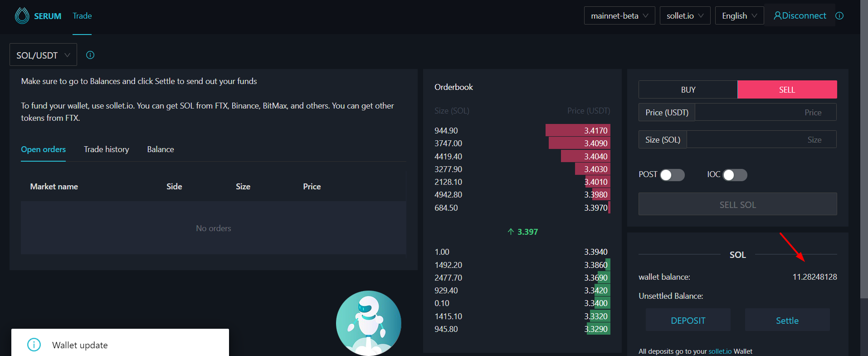Select ask price 3.4090 in orderbook

tap(596, 143)
